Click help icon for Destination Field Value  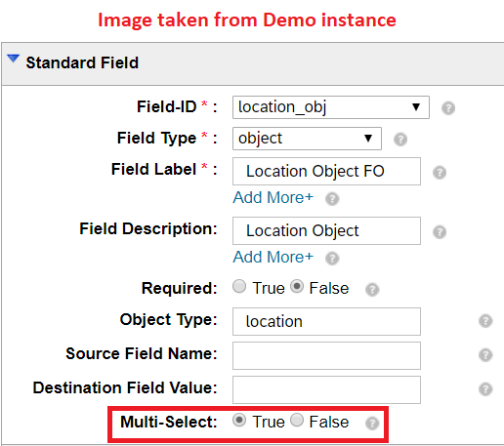click(485, 389)
